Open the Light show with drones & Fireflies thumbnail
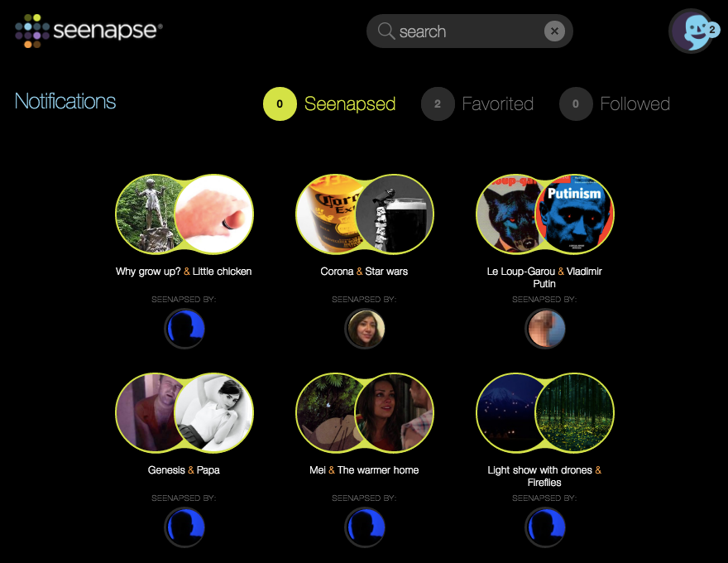Image resolution: width=728 pixels, height=563 pixels. tap(545, 413)
